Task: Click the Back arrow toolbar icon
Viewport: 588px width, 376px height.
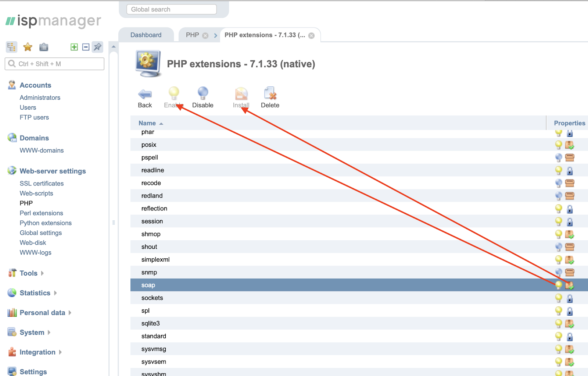Action: pos(145,94)
